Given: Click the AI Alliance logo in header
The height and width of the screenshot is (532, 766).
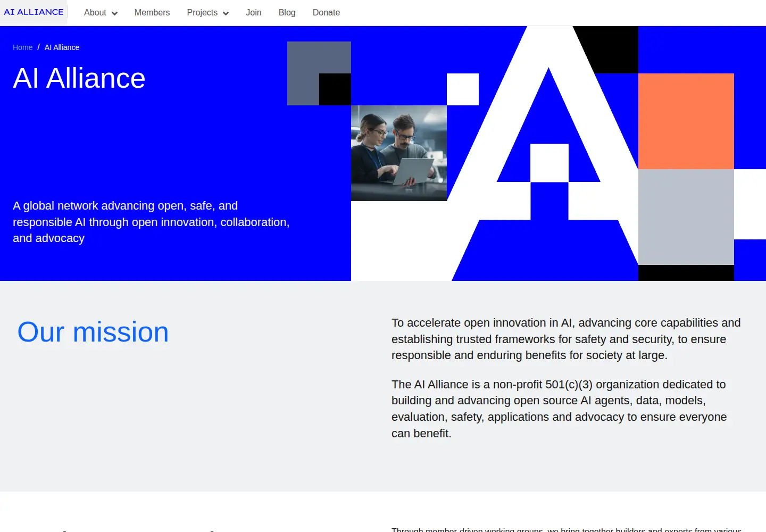Looking at the screenshot, I should pyautogui.click(x=34, y=12).
